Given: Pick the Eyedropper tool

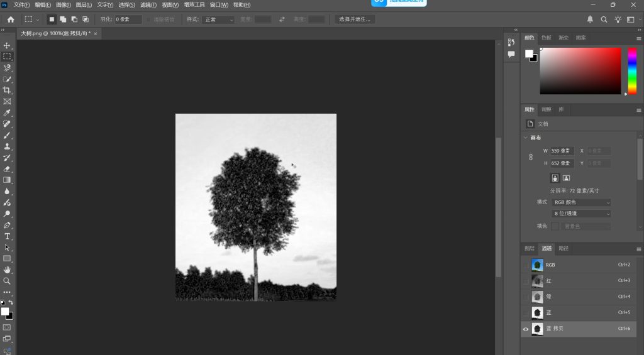Looking at the screenshot, I should click(x=7, y=113).
